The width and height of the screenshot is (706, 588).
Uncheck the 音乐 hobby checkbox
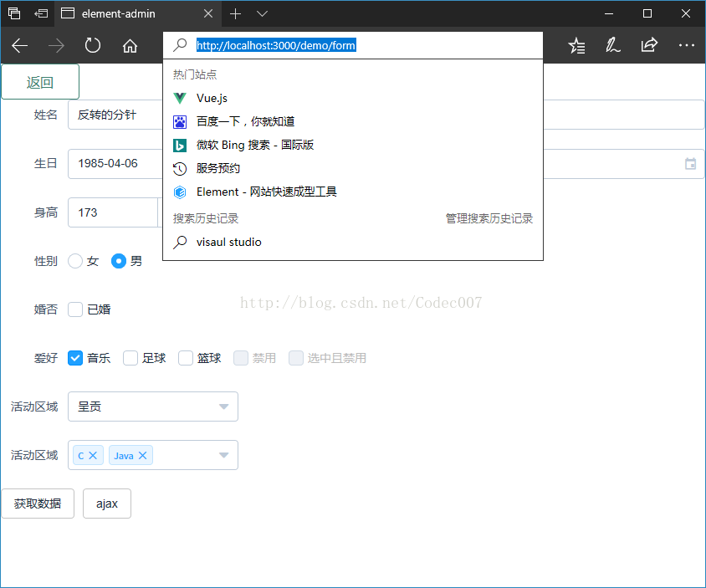[x=75, y=358]
